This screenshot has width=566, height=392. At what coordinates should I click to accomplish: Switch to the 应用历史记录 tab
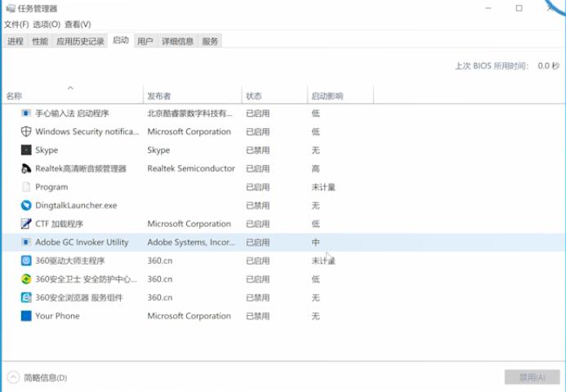coord(80,41)
